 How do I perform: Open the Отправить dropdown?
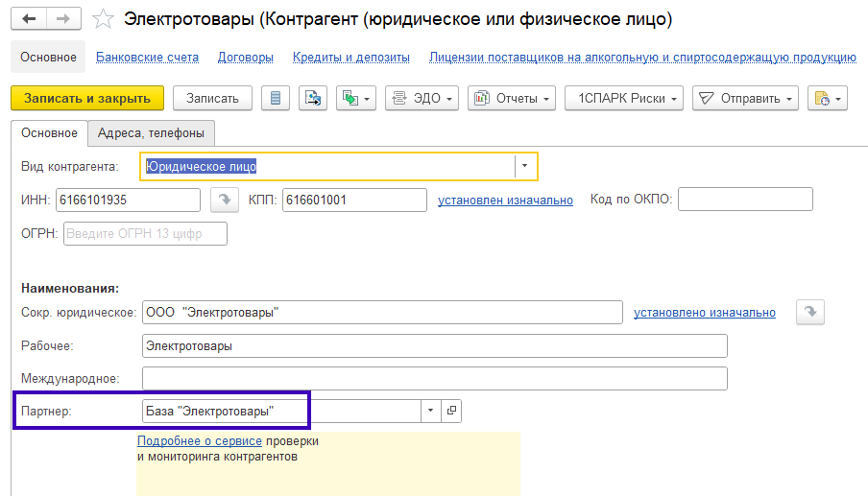pyautogui.click(x=745, y=99)
